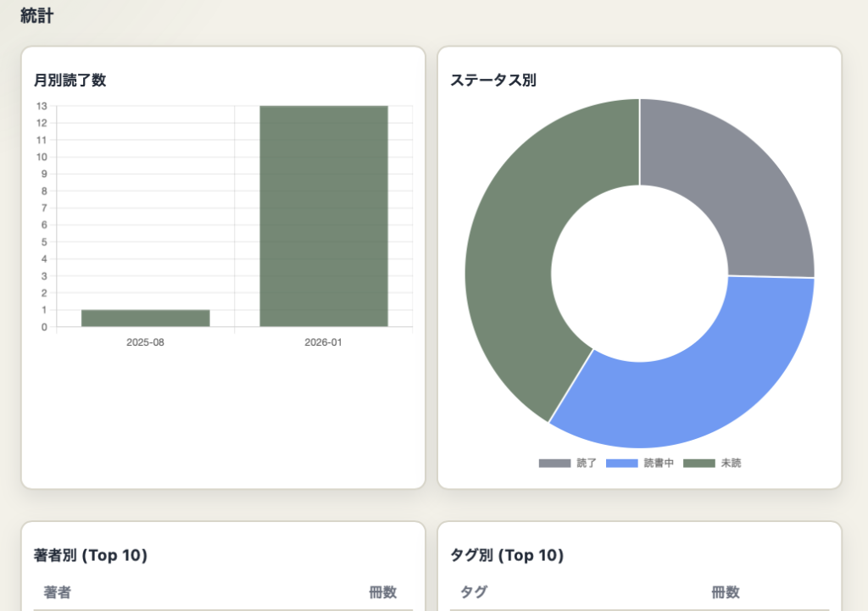868x611 pixels.
Task: Click 冊数 header in the author table
Action: tap(382, 592)
